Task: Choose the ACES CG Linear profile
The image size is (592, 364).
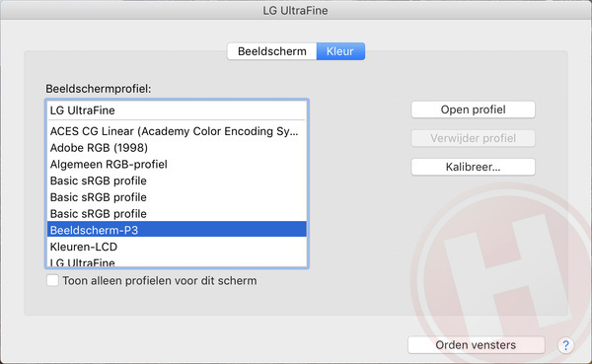Action: pos(177,131)
